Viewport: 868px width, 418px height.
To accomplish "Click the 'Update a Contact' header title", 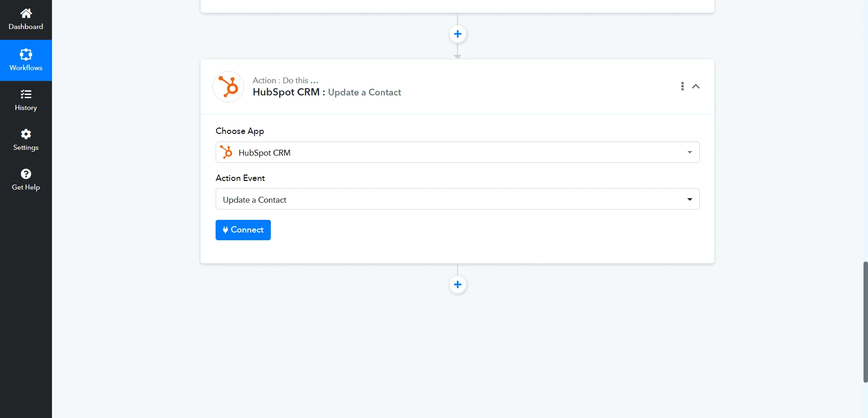I will [x=364, y=92].
